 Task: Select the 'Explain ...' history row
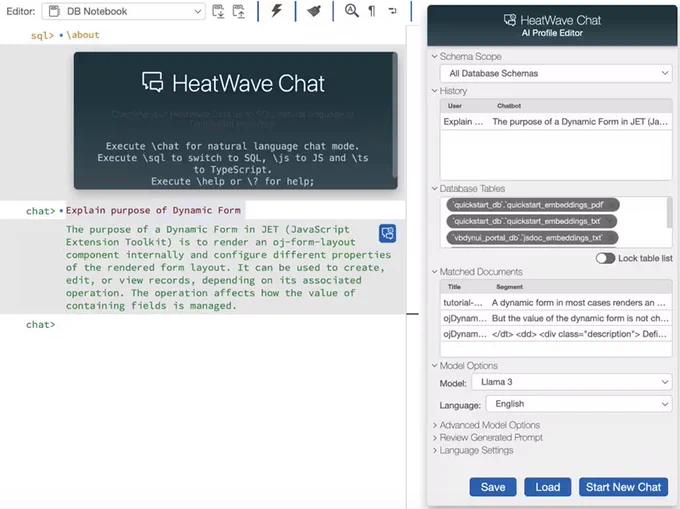556,122
